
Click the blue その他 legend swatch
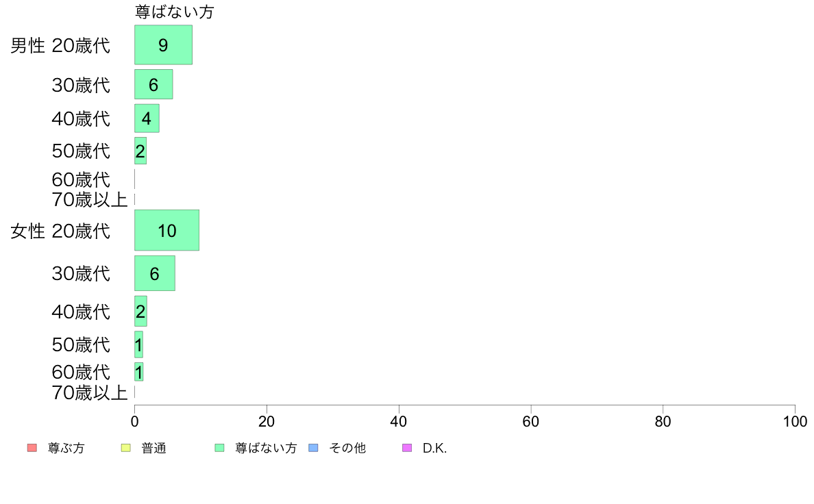coord(314,448)
